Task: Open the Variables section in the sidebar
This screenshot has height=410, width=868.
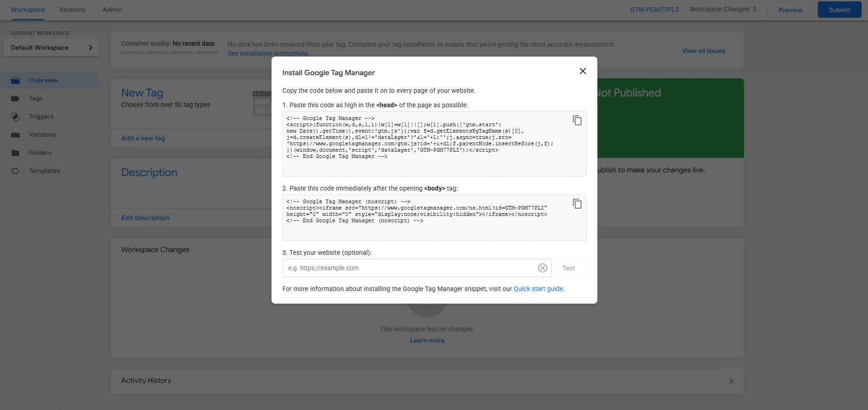Action: tap(43, 134)
